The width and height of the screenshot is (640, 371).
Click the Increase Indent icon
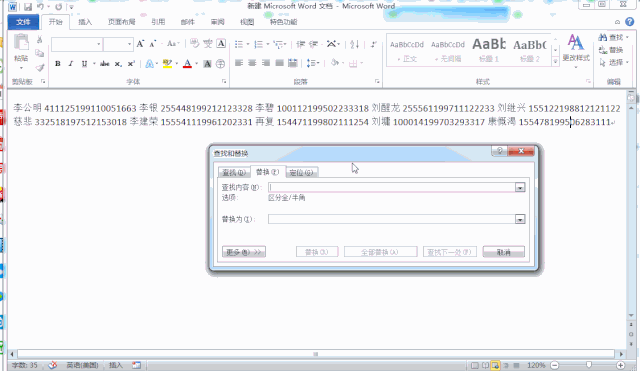click(313, 44)
